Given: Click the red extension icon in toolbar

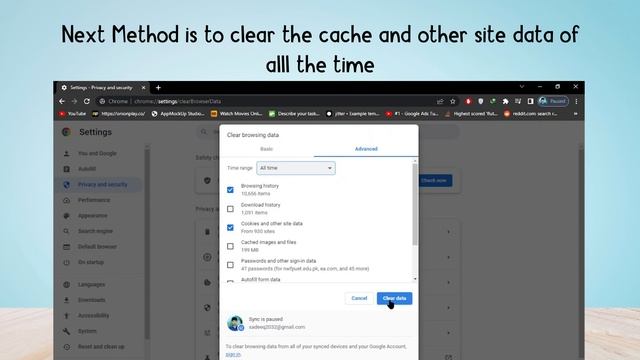Looking at the screenshot, I should tap(468, 101).
